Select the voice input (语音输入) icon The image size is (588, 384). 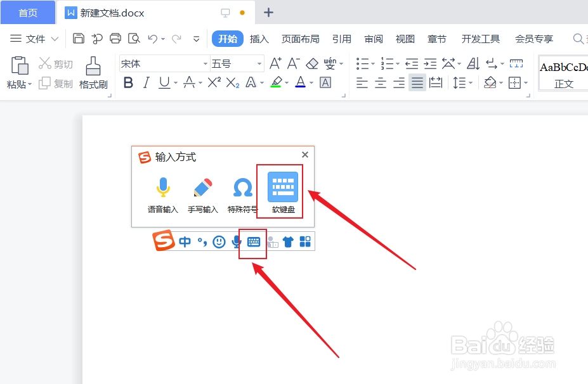[163, 187]
